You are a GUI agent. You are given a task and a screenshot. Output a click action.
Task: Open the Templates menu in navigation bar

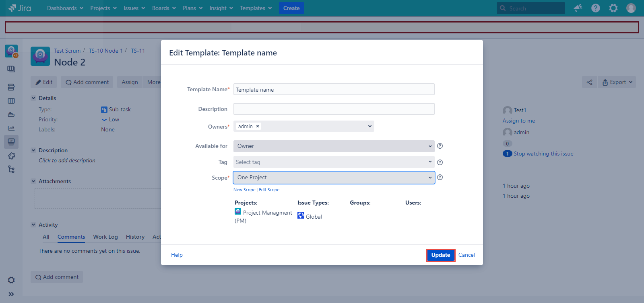256,8
